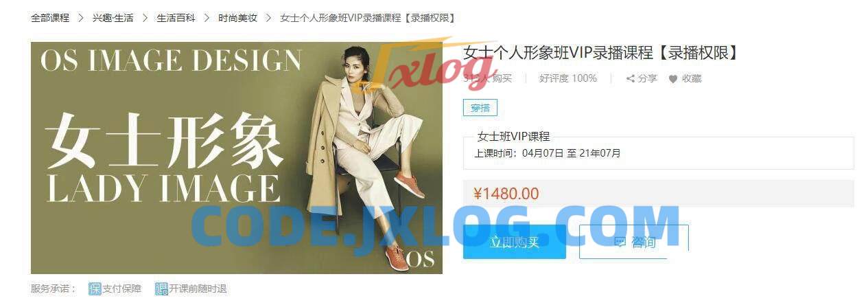This screenshot has width=868, height=305.
Task: Click the ¥1480.00 price bar
Action: click(x=659, y=194)
